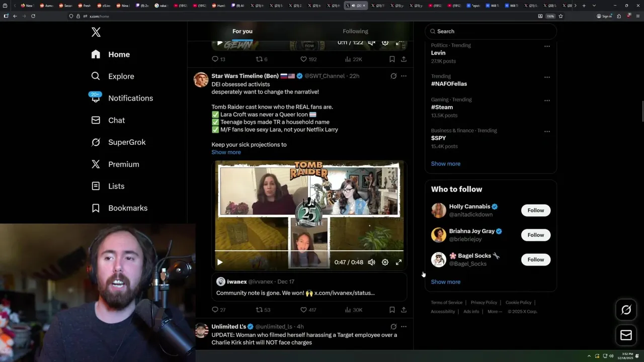Open quoted iwanex post
644x362 pixels.
[x=309, y=287]
